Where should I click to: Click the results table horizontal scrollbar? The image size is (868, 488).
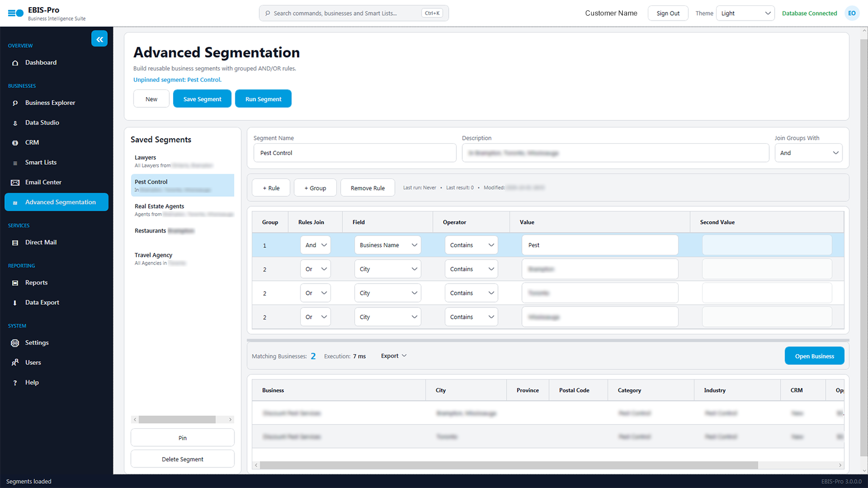tap(509, 465)
